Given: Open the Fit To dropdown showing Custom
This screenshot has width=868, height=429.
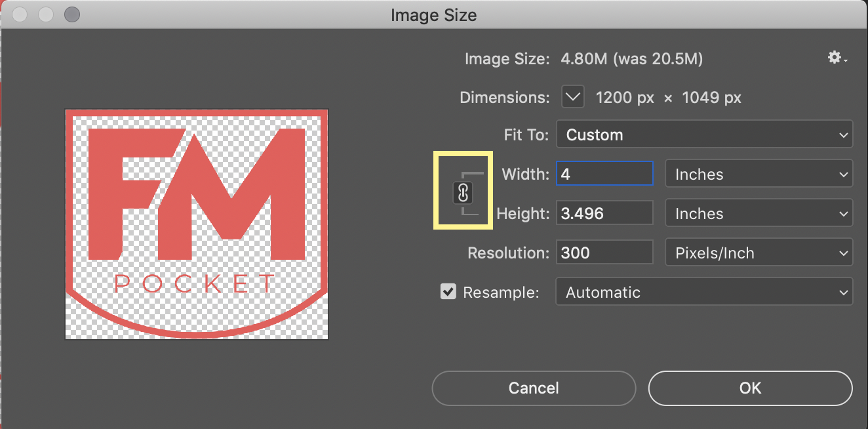Looking at the screenshot, I should point(704,134).
